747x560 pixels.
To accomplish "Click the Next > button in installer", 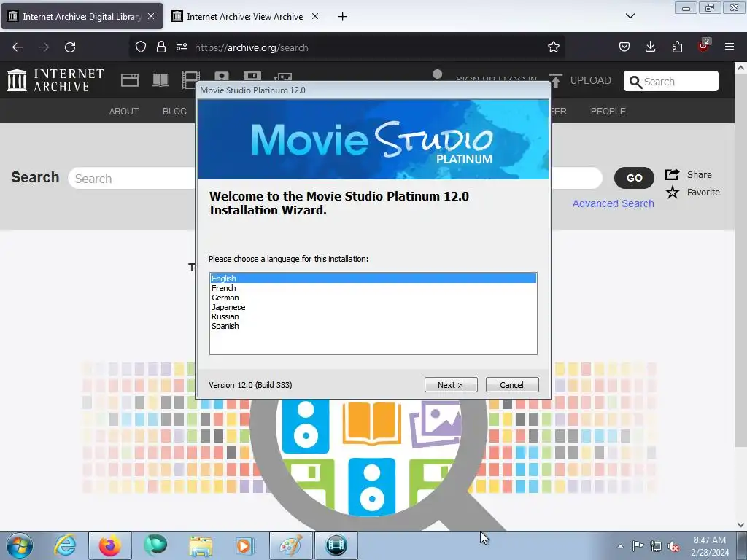I will [451, 385].
